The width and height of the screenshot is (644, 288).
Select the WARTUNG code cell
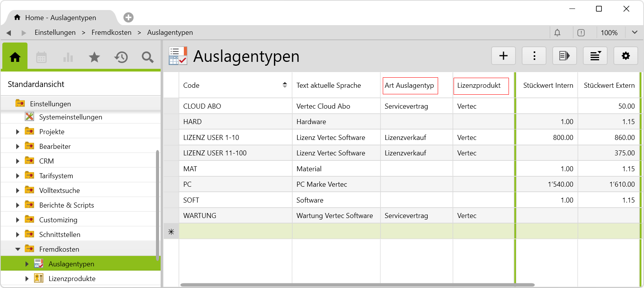pos(235,215)
